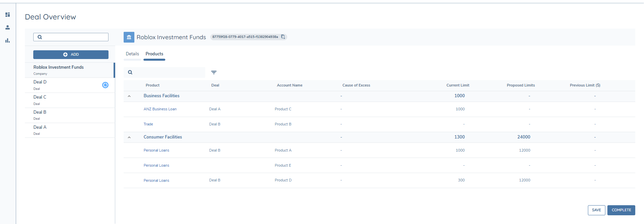This screenshot has height=224, width=644.
Task: Click the Deal D refresh status icon
Action: point(105,85)
